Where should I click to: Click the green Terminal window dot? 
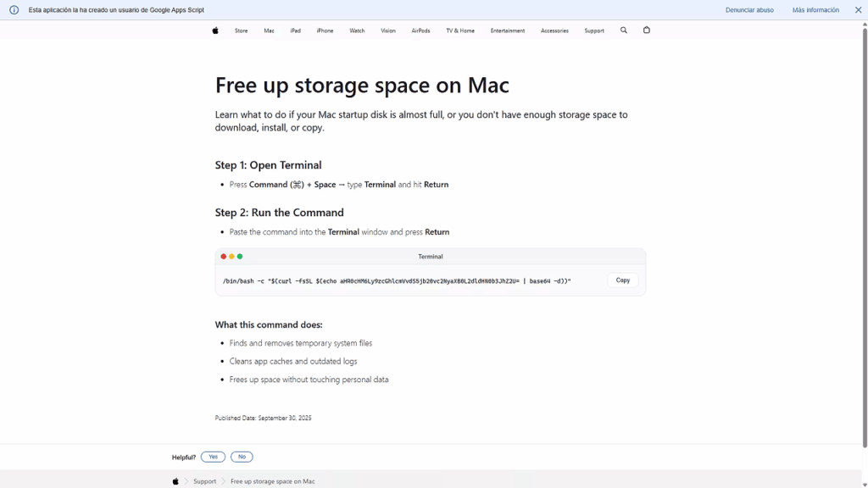240,257
